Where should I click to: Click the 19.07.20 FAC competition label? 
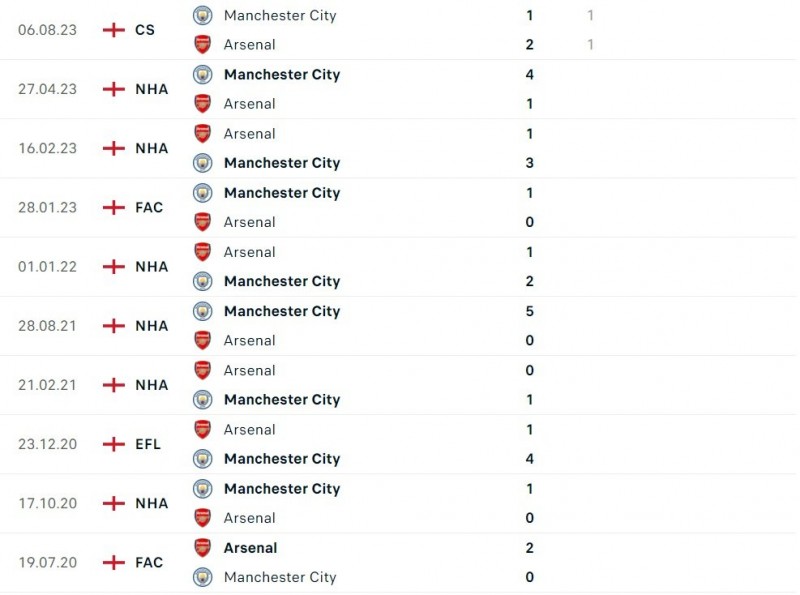(x=149, y=562)
